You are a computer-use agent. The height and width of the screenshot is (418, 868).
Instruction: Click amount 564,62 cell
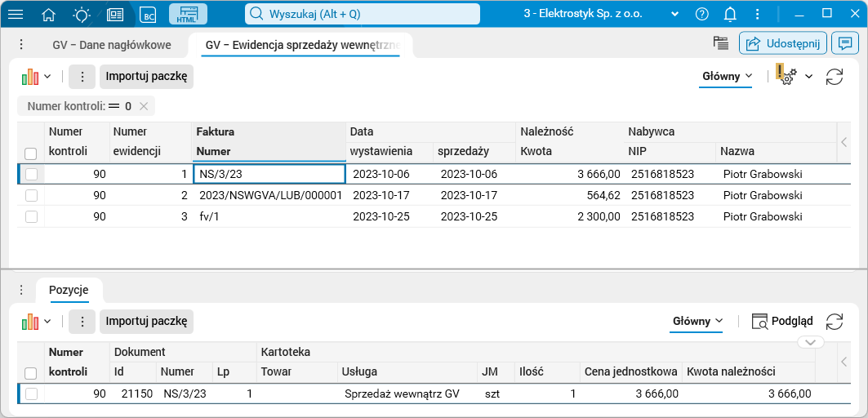click(570, 195)
